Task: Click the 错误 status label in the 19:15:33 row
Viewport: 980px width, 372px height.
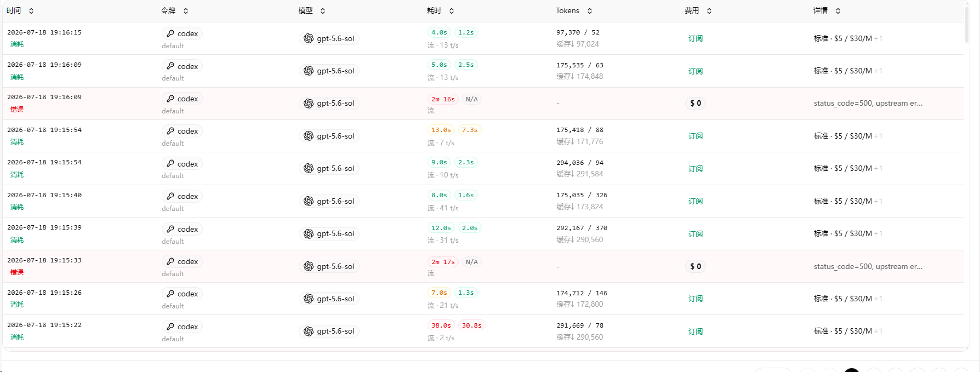Action: tap(17, 272)
